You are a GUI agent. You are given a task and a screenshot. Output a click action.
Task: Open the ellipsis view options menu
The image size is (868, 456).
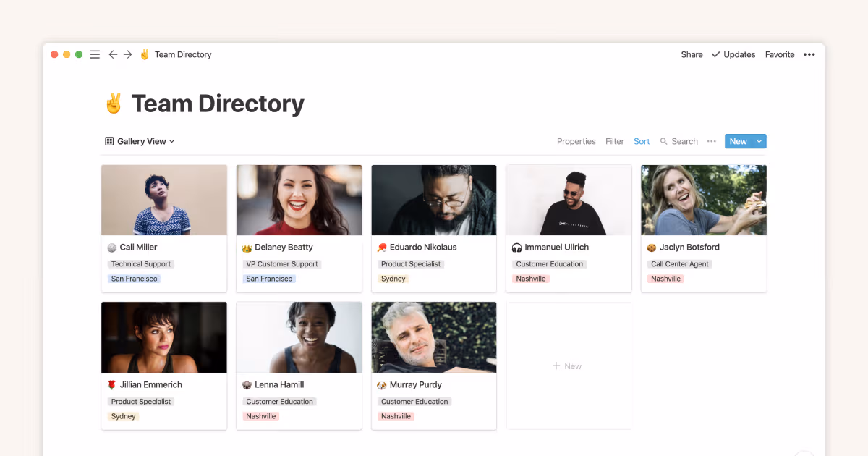click(x=711, y=141)
